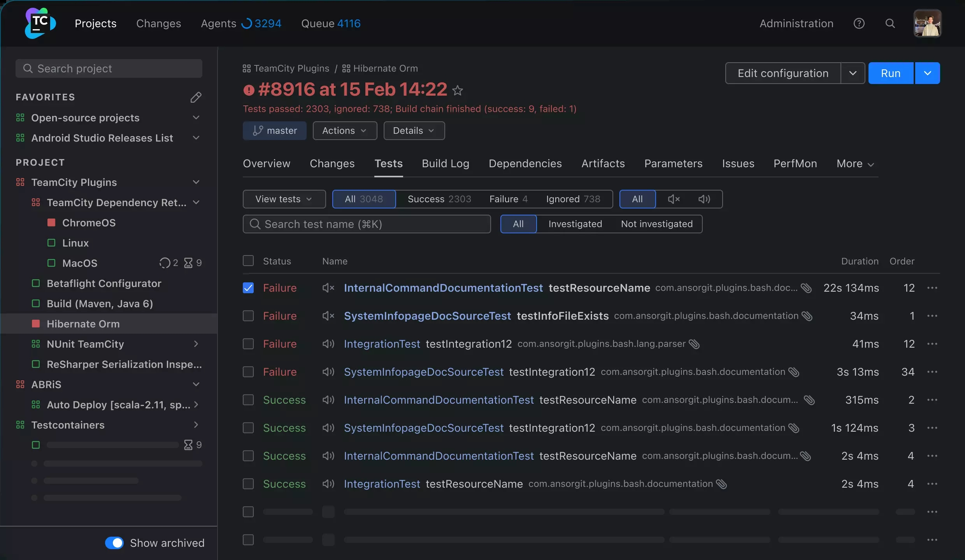Mute the failing IntegrationTest via speaker icon
Screen dimensions: 965x560
(328, 344)
